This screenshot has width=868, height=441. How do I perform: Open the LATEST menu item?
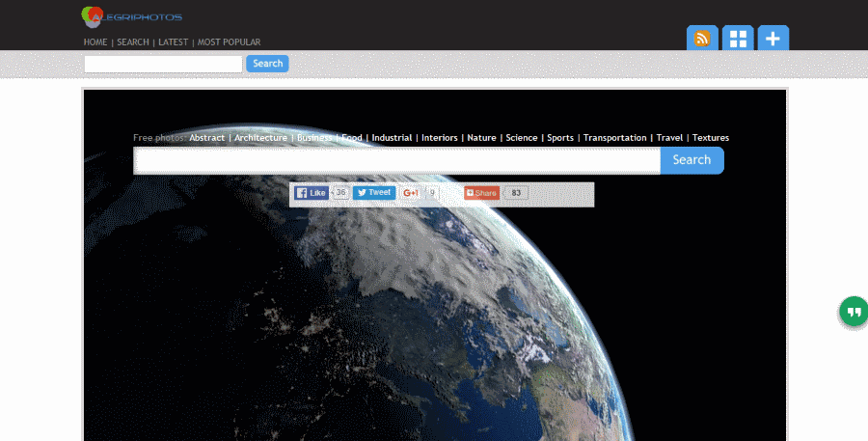(x=174, y=42)
